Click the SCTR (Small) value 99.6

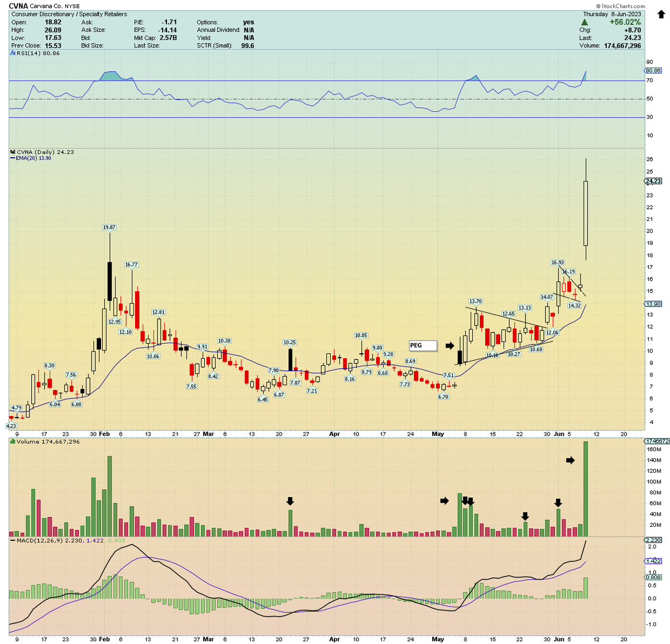pos(247,46)
